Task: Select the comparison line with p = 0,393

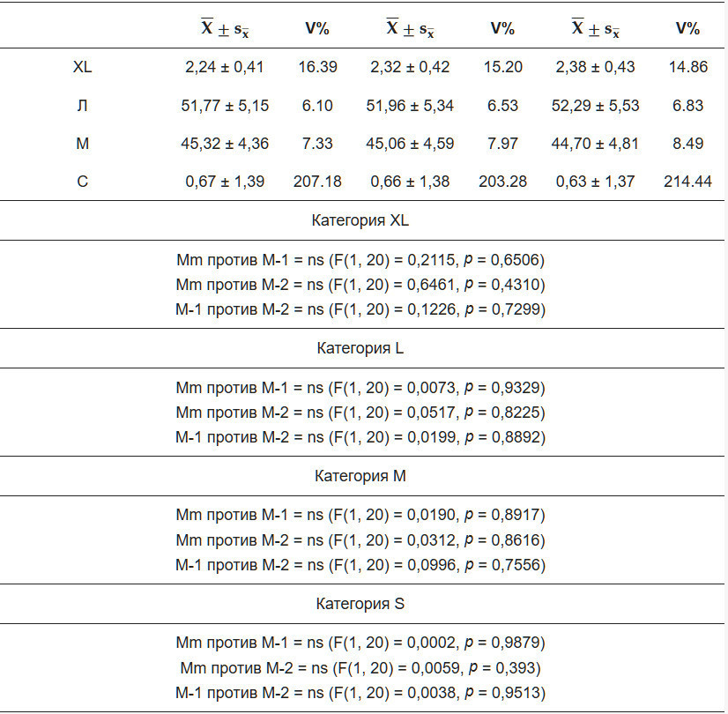Action: (360, 667)
